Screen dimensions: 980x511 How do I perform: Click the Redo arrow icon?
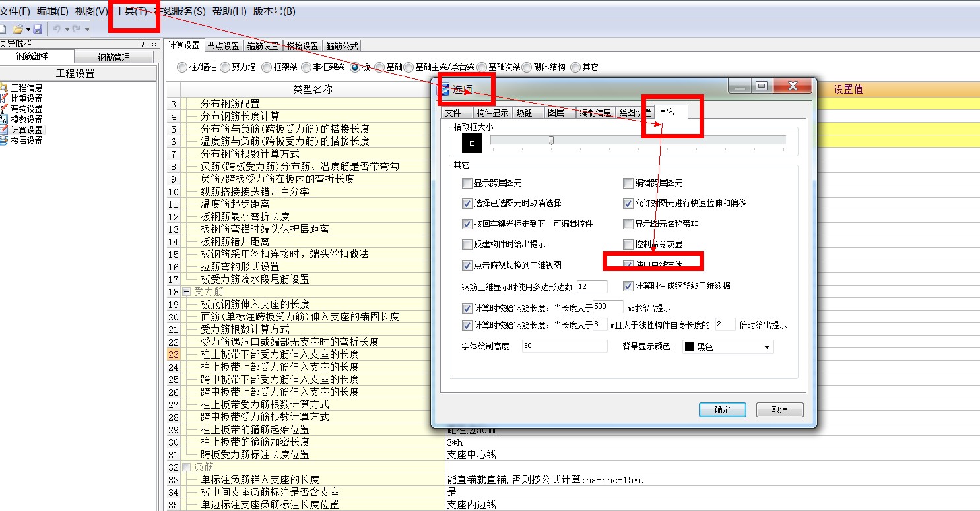coord(77,29)
